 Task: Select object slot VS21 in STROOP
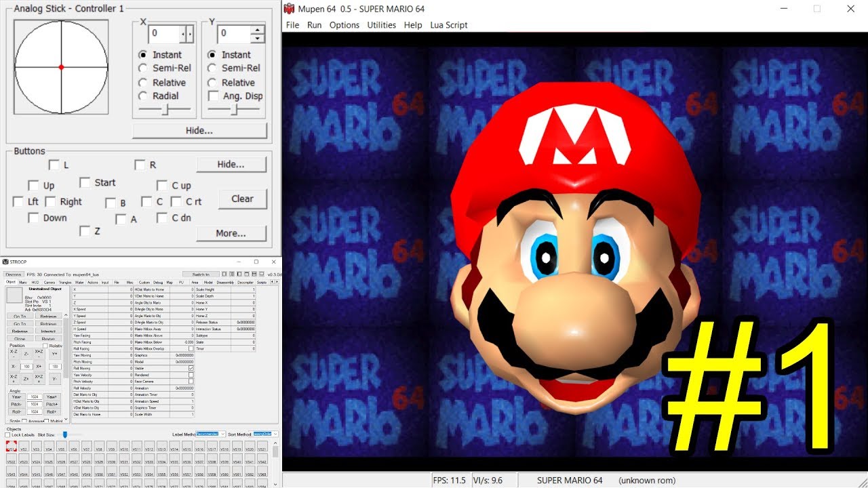(x=262, y=446)
